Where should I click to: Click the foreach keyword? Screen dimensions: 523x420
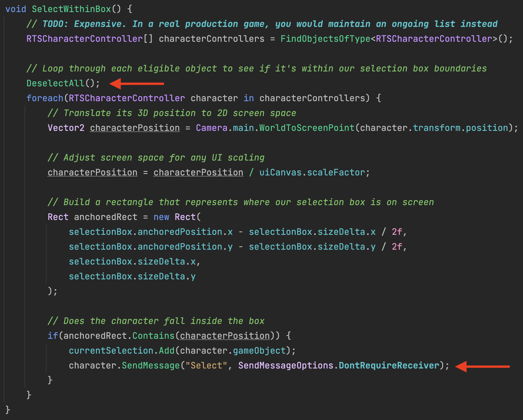point(45,98)
